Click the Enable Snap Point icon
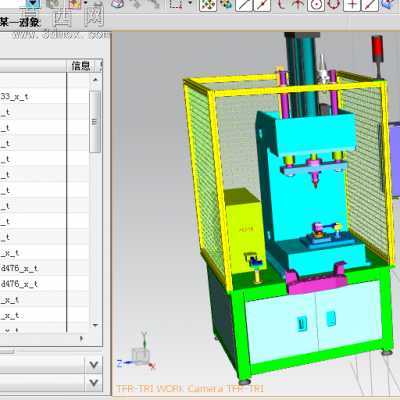 tap(208, 5)
